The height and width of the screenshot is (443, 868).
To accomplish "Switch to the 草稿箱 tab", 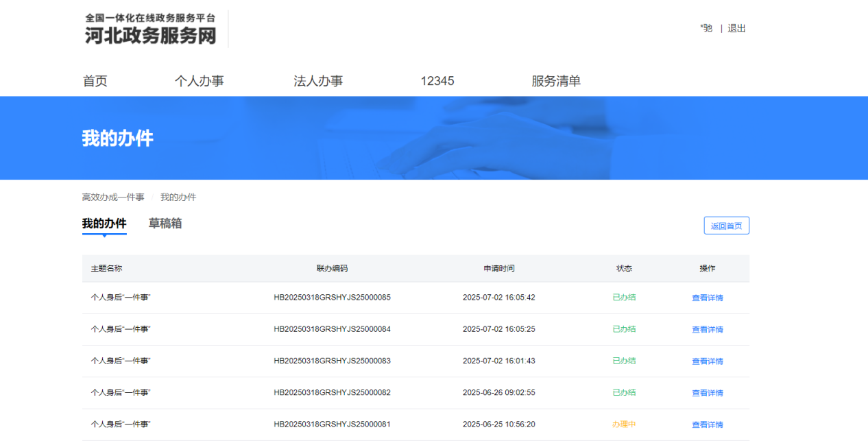I will pyautogui.click(x=165, y=224).
